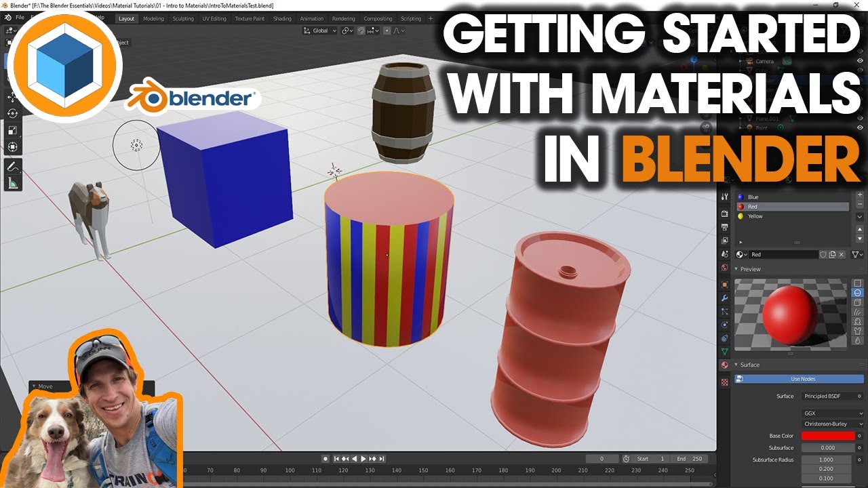Screen dimensions: 868x488
Task: Switch to the Animation workspace tab
Action: [x=312, y=19]
